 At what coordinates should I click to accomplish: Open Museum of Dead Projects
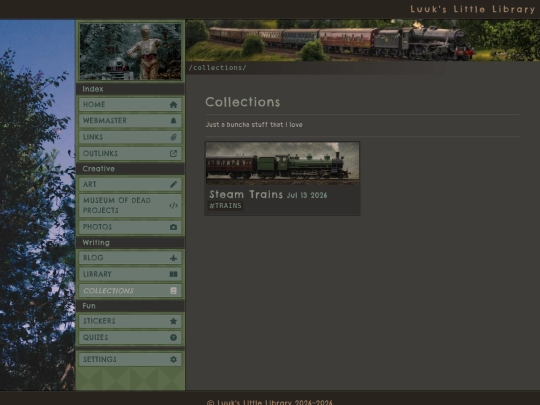pyautogui.click(x=130, y=206)
